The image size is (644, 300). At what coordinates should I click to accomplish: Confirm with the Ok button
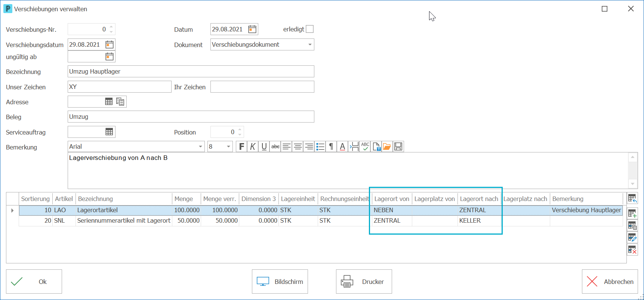point(34,282)
